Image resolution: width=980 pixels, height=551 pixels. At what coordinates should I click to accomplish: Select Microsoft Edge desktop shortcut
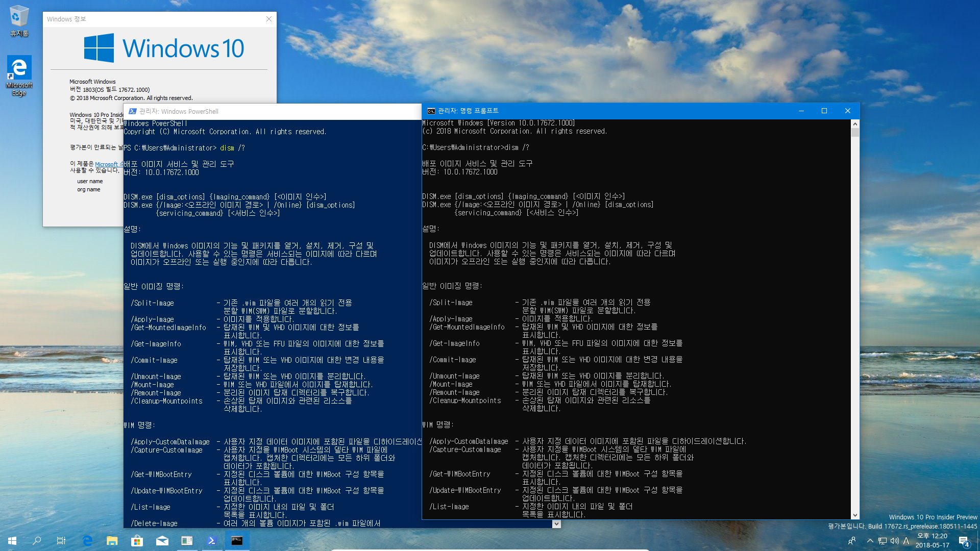(19, 75)
